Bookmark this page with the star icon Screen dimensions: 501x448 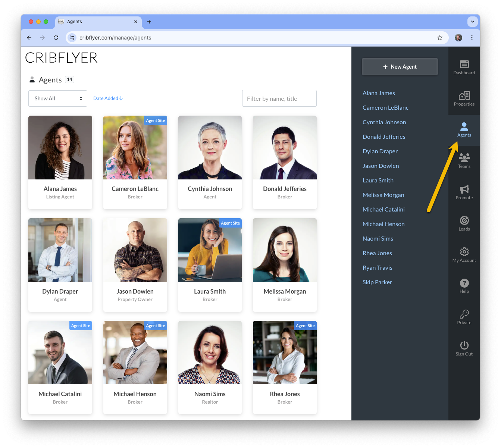[x=440, y=38]
